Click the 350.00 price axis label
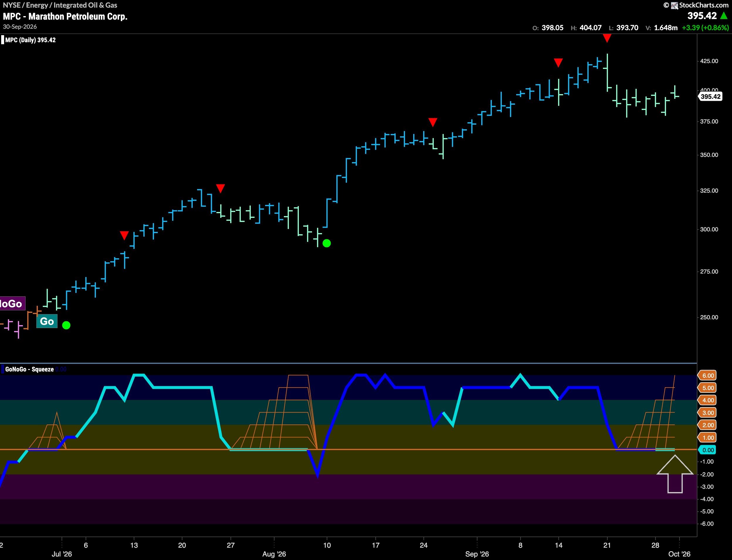Viewport: 732px width, 560px height. point(709,155)
